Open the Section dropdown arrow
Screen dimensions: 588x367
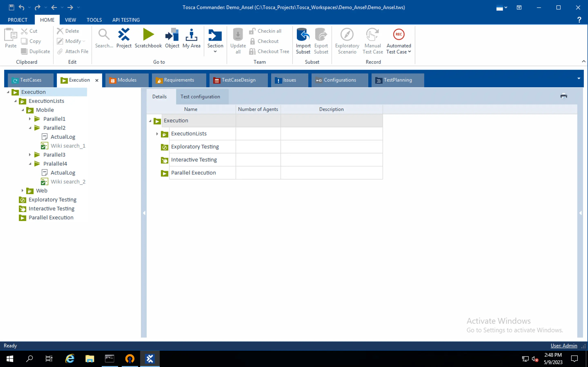215,51
